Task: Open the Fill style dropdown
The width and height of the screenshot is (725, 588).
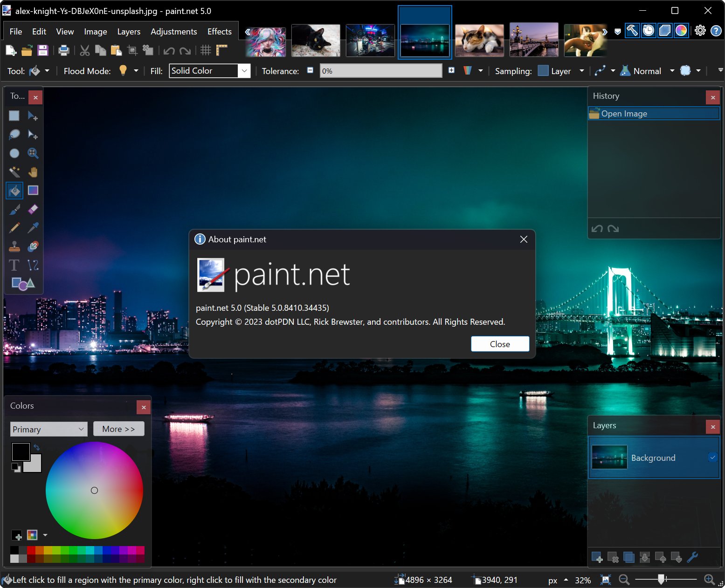Action: [x=244, y=71]
